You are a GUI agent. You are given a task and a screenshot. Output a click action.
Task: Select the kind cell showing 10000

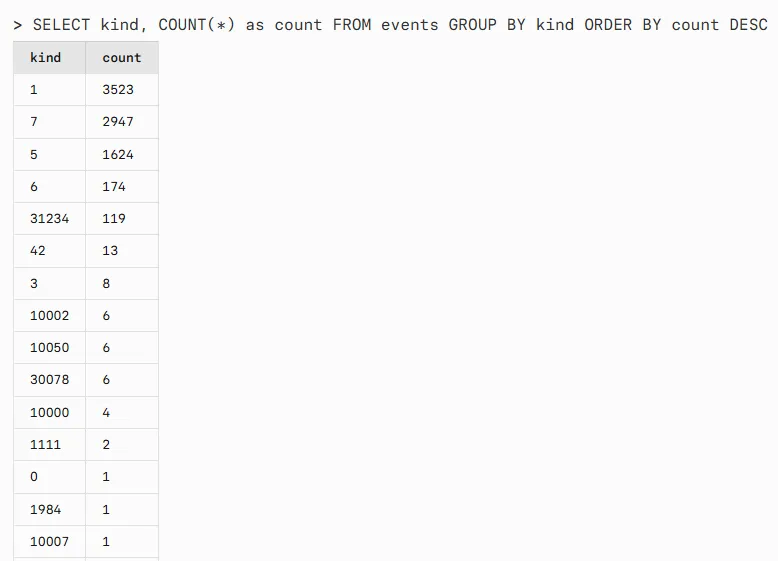pyautogui.click(x=50, y=413)
